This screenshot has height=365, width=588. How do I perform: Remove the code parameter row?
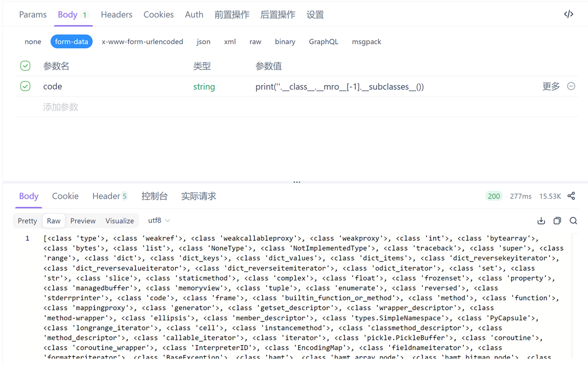click(571, 86)
